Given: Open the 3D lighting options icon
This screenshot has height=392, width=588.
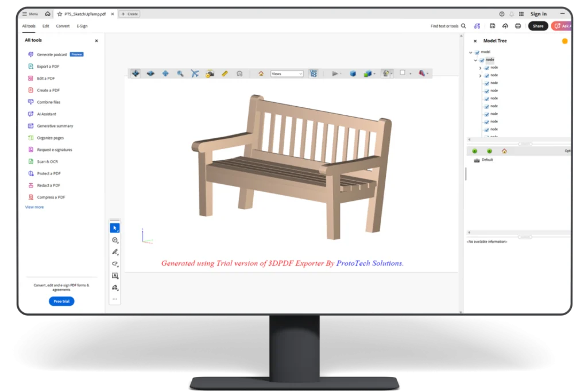Looking at the screenshot, I should 385,73.
